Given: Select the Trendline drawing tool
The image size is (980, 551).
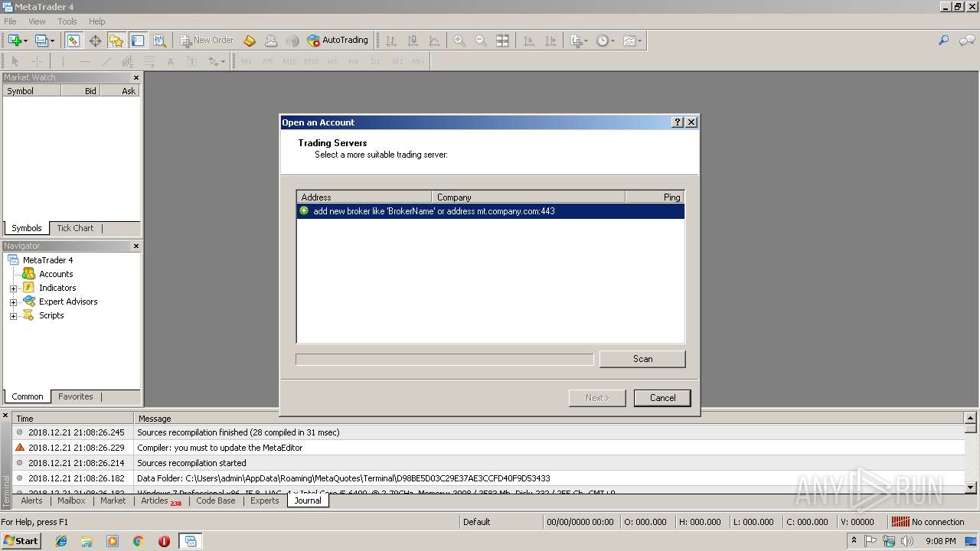Looking at the screenshot, I should [x=106, y=61].
